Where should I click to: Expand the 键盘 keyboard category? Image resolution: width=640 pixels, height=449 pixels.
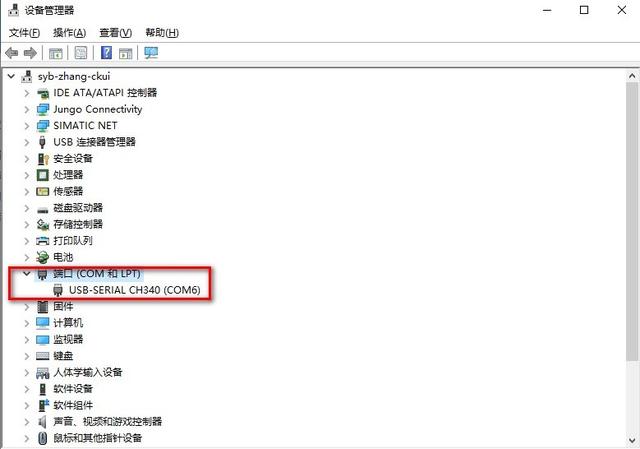[x=27, y=356]
